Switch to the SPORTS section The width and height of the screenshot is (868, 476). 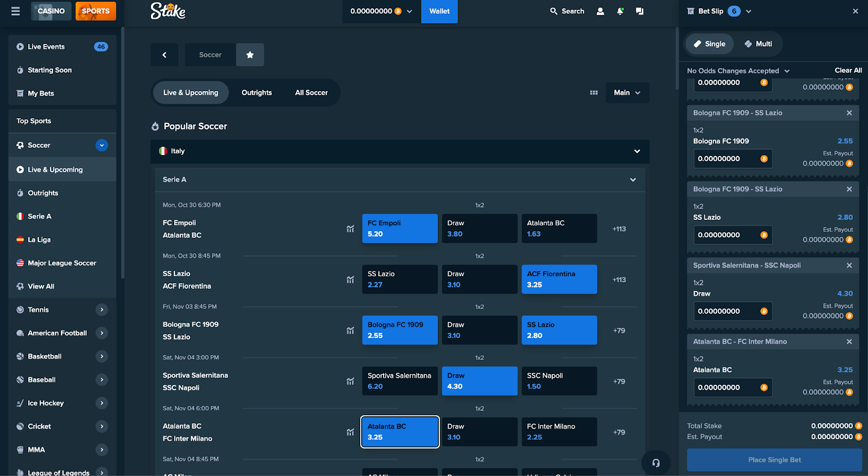click(x=95, y=11)
